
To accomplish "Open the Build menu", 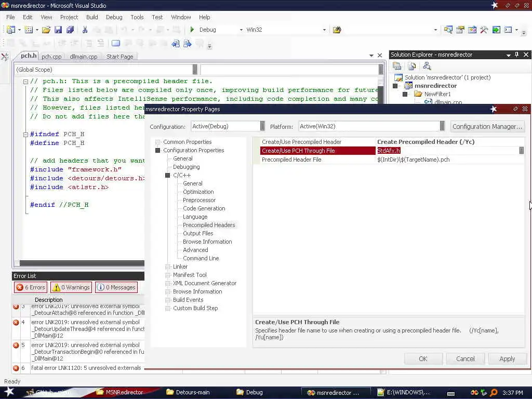I will pos(92,17).
